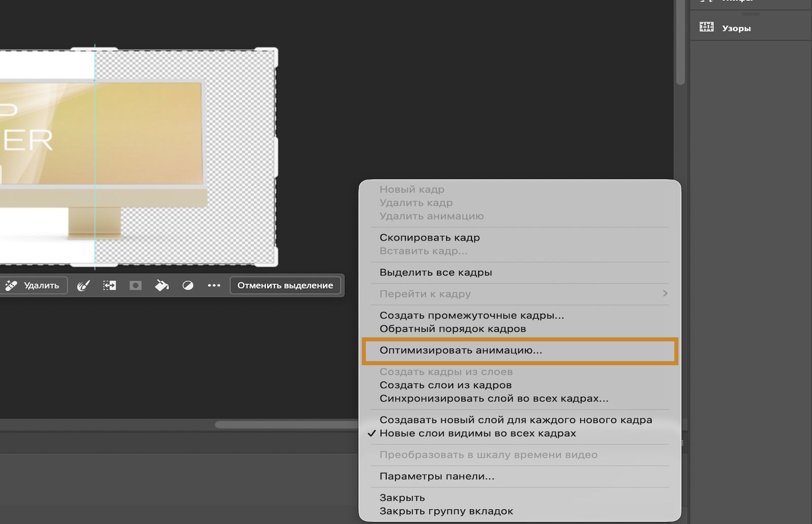
Task: Choose Закрыть группу вкладок
Action: (x=520, y=511)
